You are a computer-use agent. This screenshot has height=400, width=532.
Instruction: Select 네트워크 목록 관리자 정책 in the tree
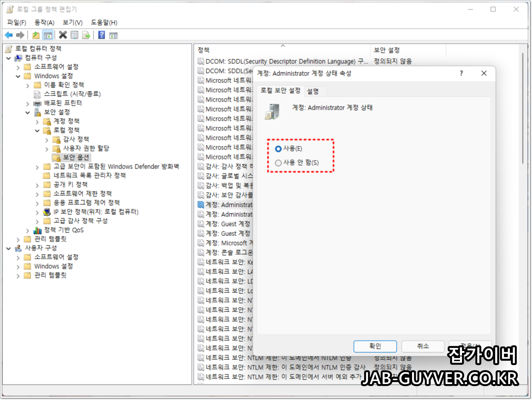(x=90, y=175)
